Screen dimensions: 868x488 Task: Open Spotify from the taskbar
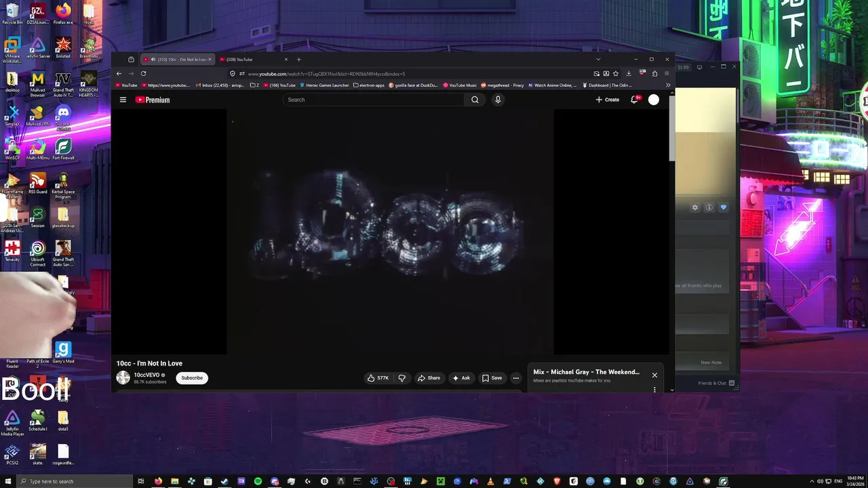pyautogui.click(x=258, y=481)
